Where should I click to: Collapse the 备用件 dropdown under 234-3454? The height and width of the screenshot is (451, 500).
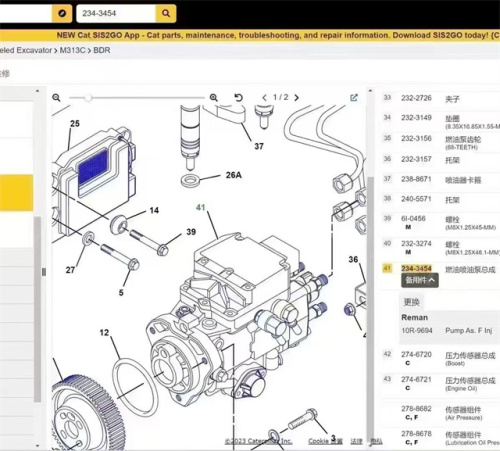click(420, 280)
